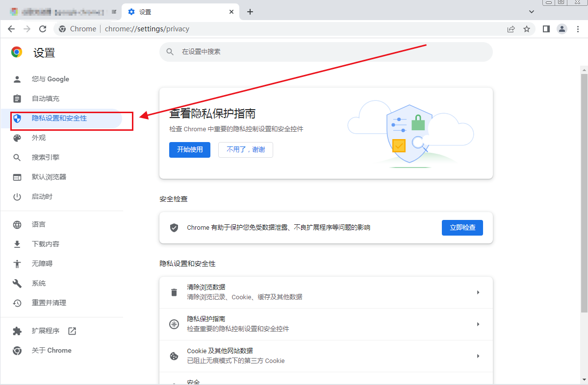Click the power icon for 启动时
Viewport: 588px width, 385px height.
click(x=17, y=196)
